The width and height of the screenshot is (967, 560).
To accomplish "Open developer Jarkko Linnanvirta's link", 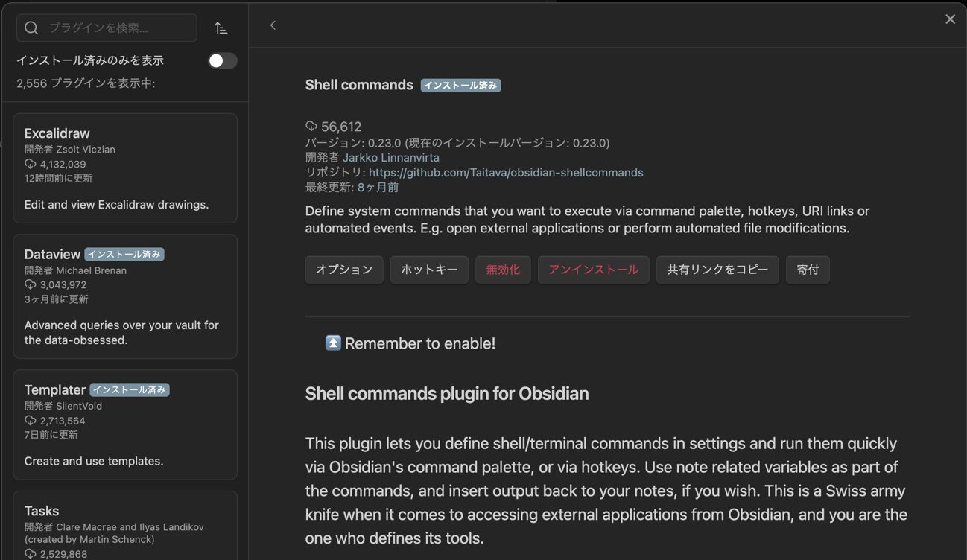I will (390, 158).
